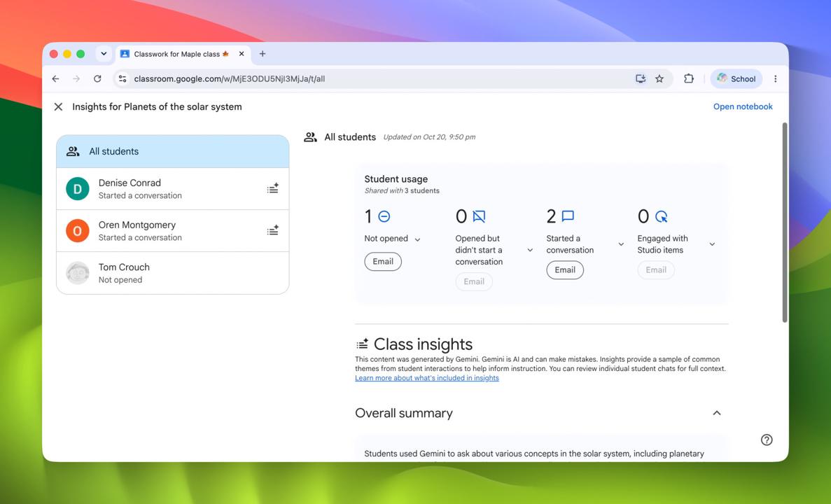This screenshot has height=504, width=831.
Task: Click the All students people icon in header
Action: tap(311, 137)
